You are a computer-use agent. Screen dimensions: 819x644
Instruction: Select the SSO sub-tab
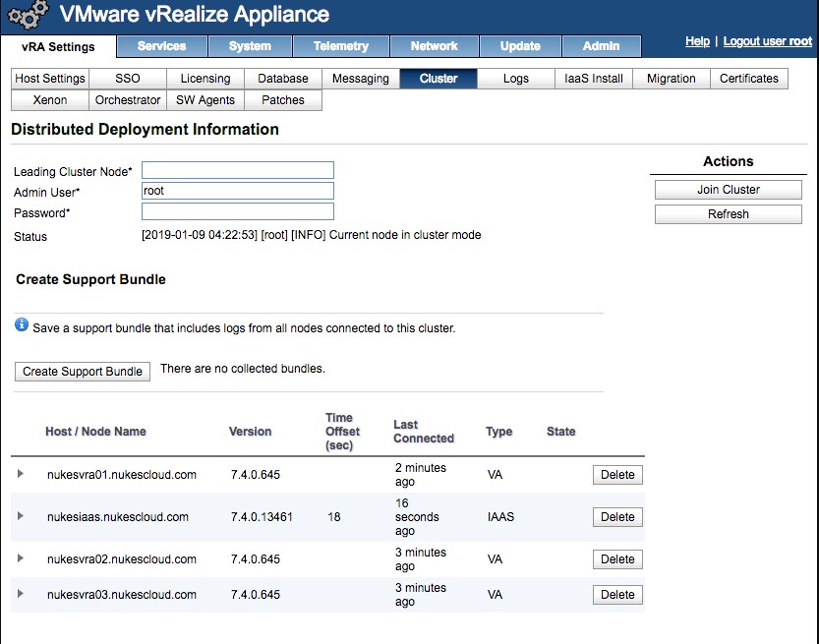coord(128,79)
